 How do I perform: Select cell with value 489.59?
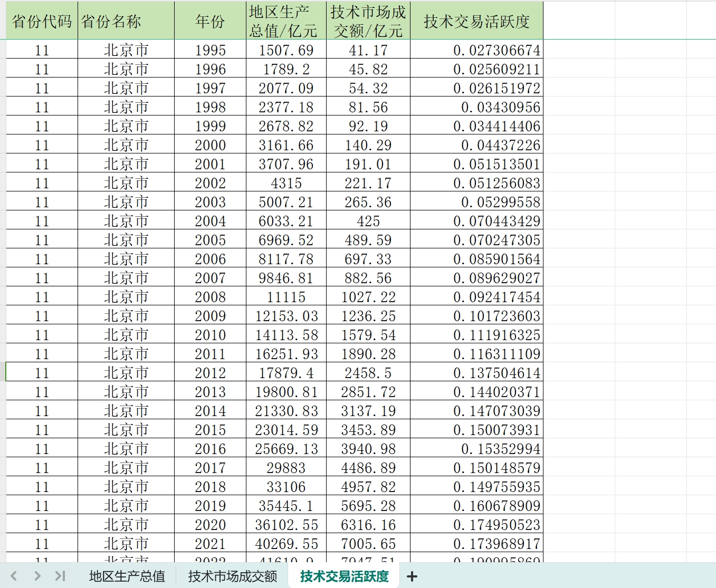[x=368, y=240]
